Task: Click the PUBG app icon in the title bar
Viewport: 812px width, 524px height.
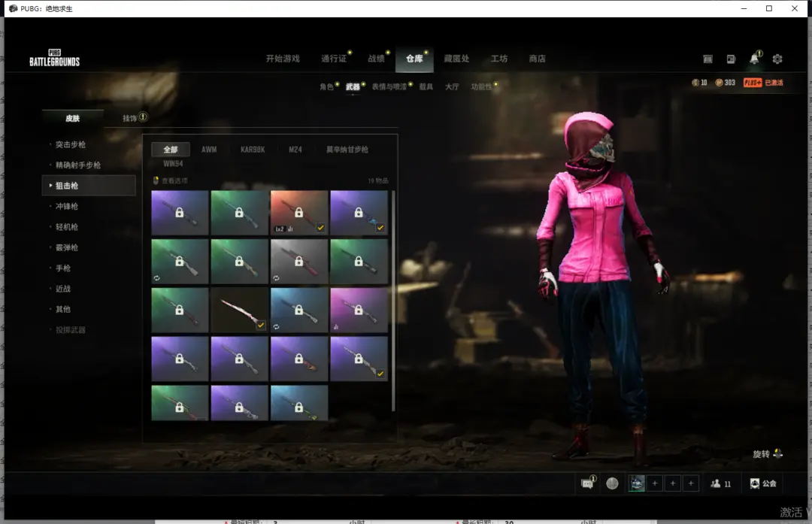Action: tap(13, 8)
